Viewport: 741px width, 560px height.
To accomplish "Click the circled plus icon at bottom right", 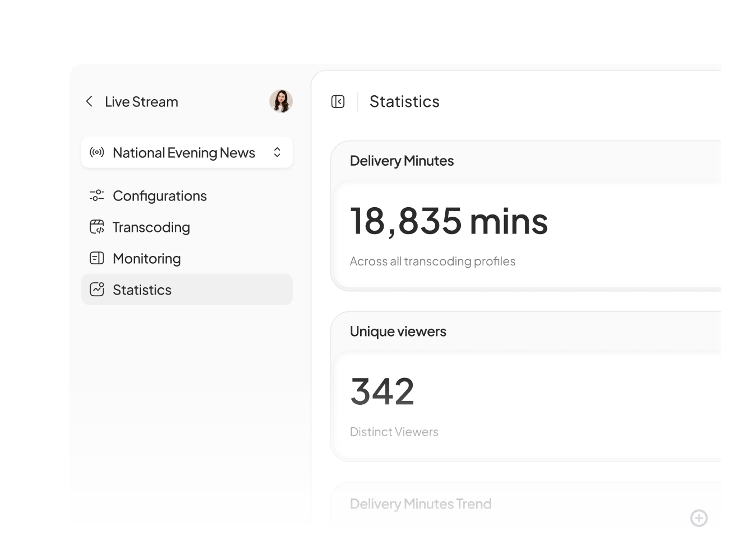I will click(x=699, y=518).
